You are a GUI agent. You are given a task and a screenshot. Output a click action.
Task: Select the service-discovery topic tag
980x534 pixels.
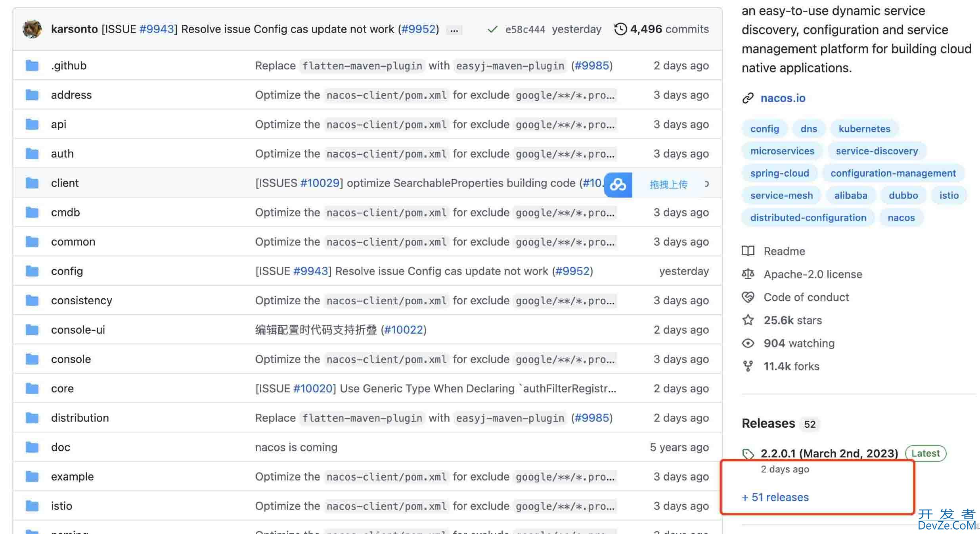(x=877, y=151)
